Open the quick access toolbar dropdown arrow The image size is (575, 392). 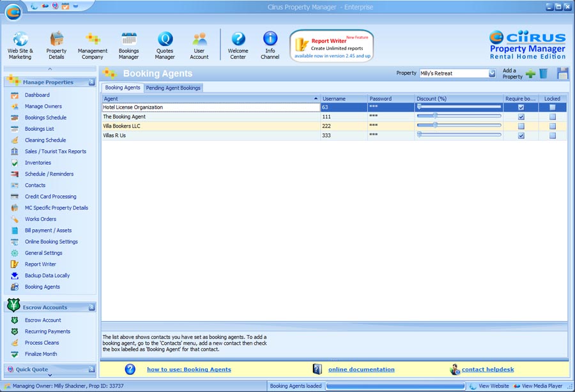(x=76, y=6)
